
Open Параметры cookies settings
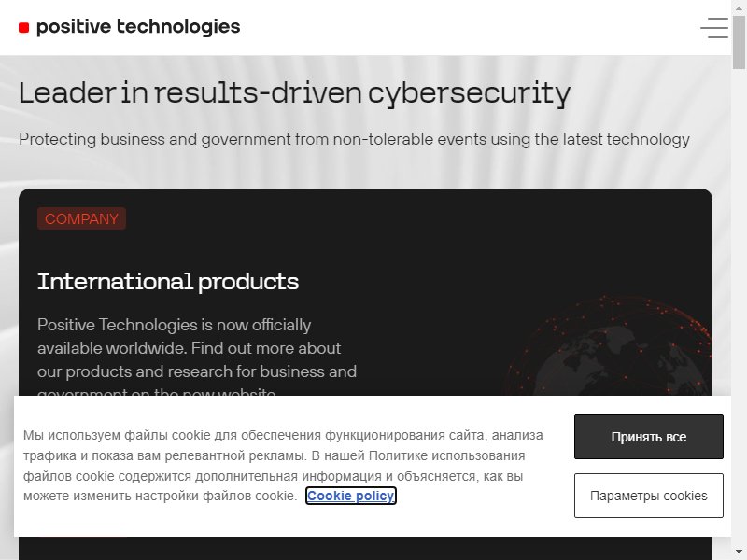point(648,496)
